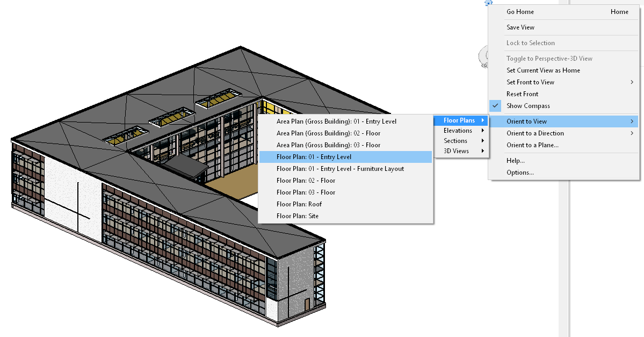
Task: Select Set Current View as Home
Action: [543, 70]
